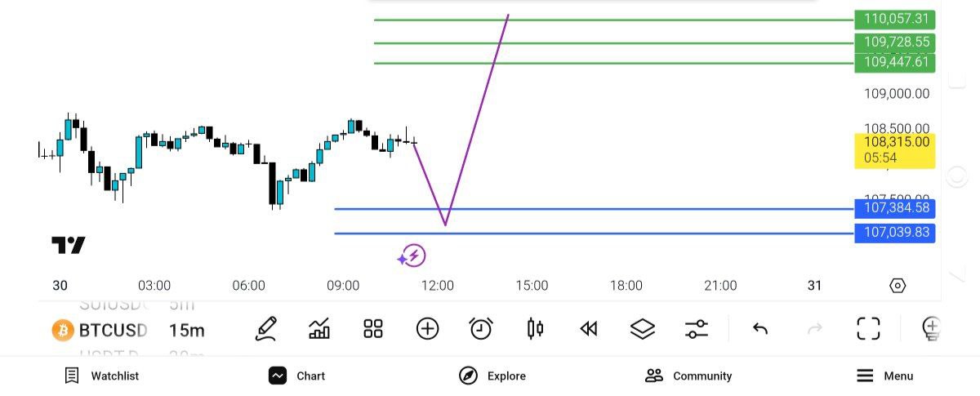
Task: Open the object tree layers icon
Action: click(643, 329)
